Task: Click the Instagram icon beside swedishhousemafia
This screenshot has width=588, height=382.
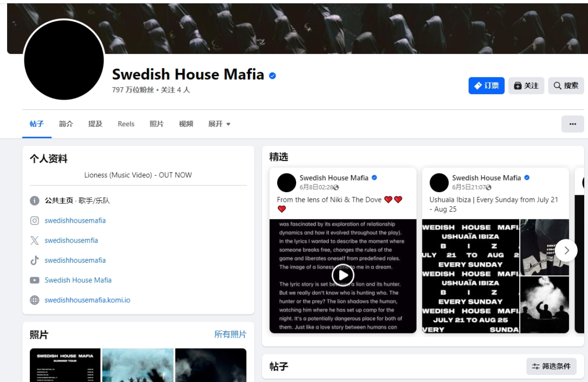Action: click(34, 220)
